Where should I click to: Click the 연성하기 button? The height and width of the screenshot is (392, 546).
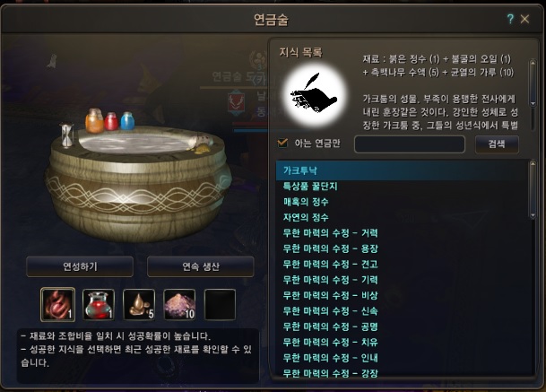(80, 266)
